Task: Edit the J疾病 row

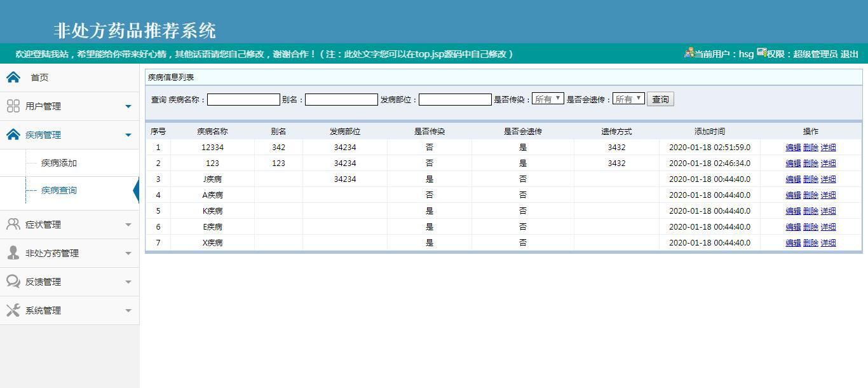Action: coord(793,179)
